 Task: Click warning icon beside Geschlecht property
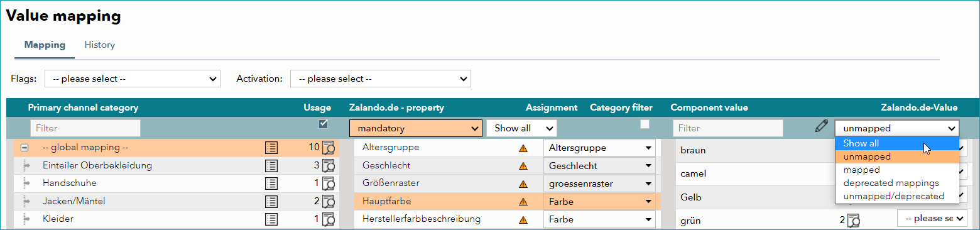523,166
